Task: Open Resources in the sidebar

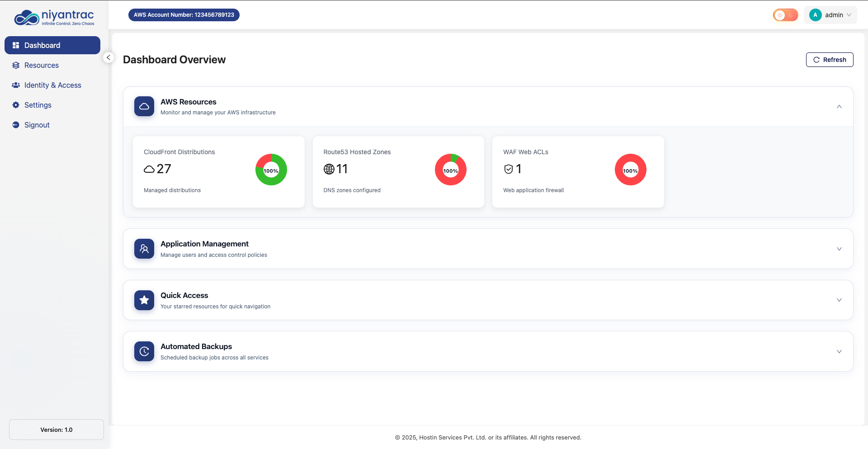Action: coord(42,65)
